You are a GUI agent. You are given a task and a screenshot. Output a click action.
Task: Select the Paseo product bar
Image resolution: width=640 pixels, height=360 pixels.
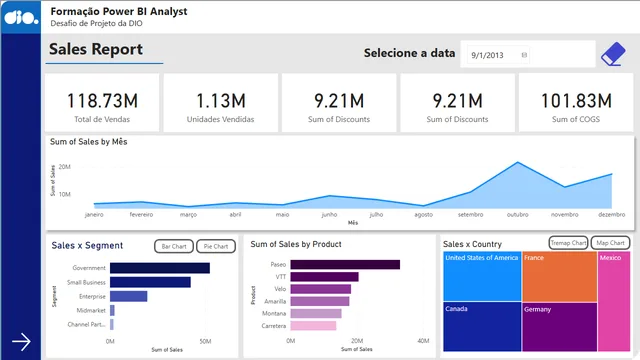[x=345, y=264]
